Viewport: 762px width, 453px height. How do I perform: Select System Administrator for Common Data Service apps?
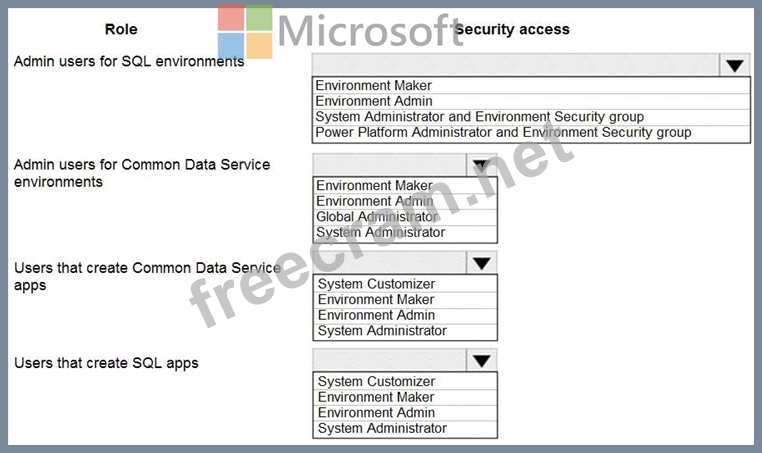(x=382, y=330)
